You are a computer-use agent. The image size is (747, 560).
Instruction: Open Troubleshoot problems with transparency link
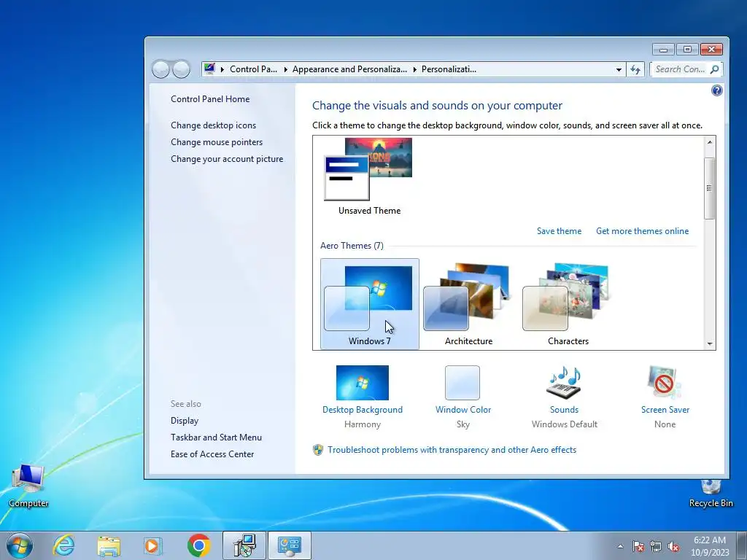click(x=452, y=450)
